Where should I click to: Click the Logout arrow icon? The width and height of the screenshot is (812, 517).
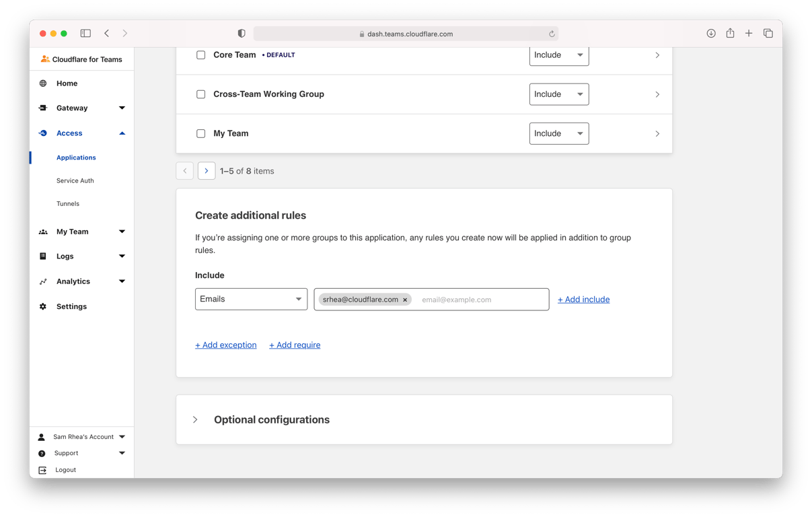click(x=42, y=470)
